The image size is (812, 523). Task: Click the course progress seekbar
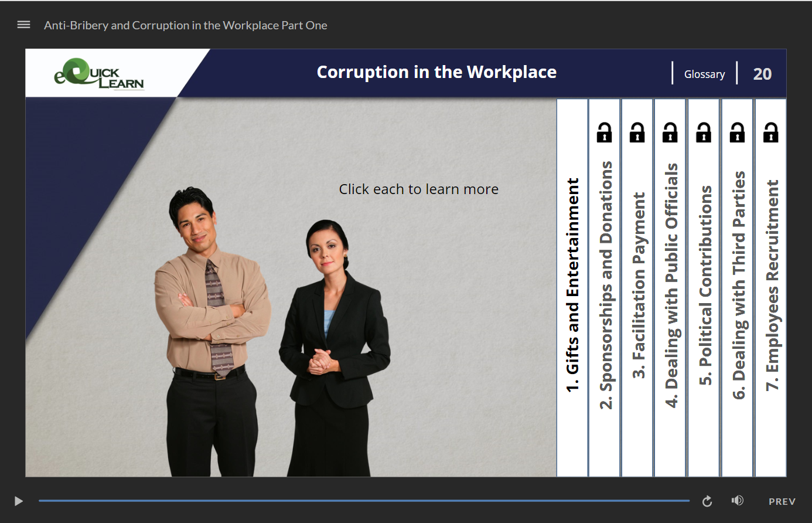tap(363, 501)
